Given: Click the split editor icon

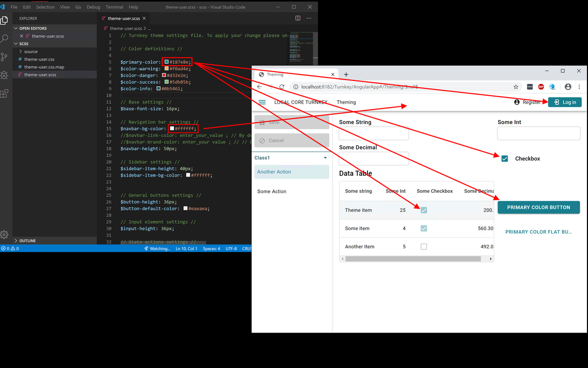Looking at the screenshot, I should click(298, 18).
